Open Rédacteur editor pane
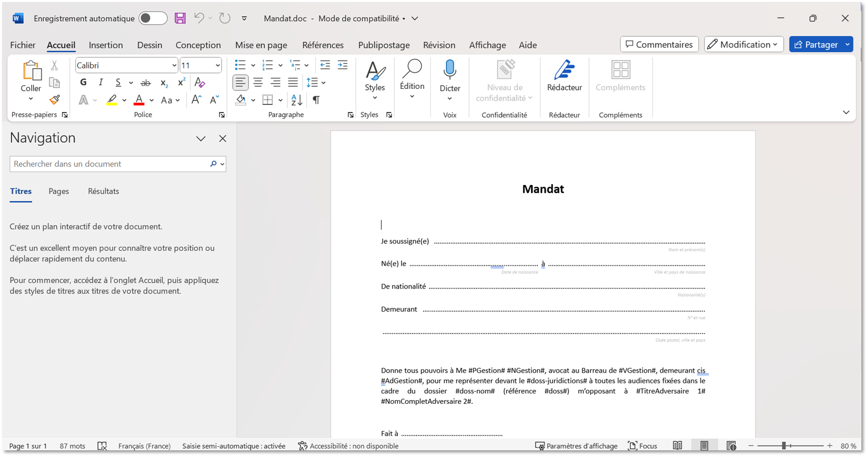Screen dimensions: 868x457 click(564, 76)
